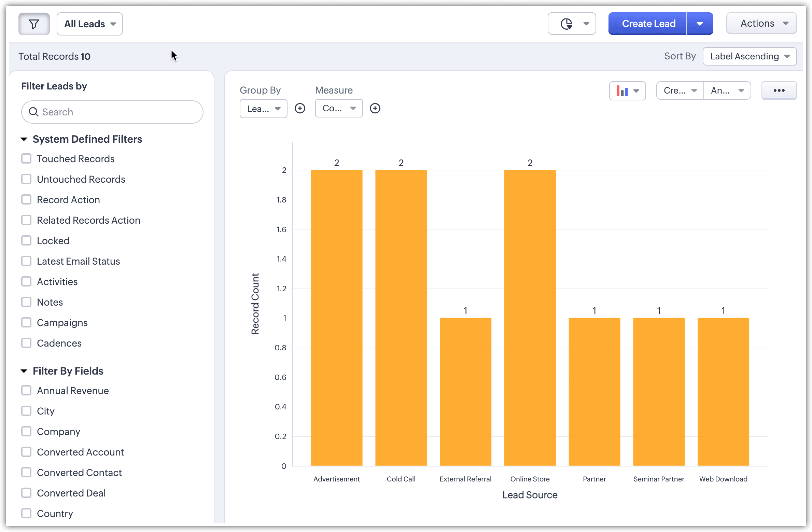Click the Create Lead button

(648, 24)
